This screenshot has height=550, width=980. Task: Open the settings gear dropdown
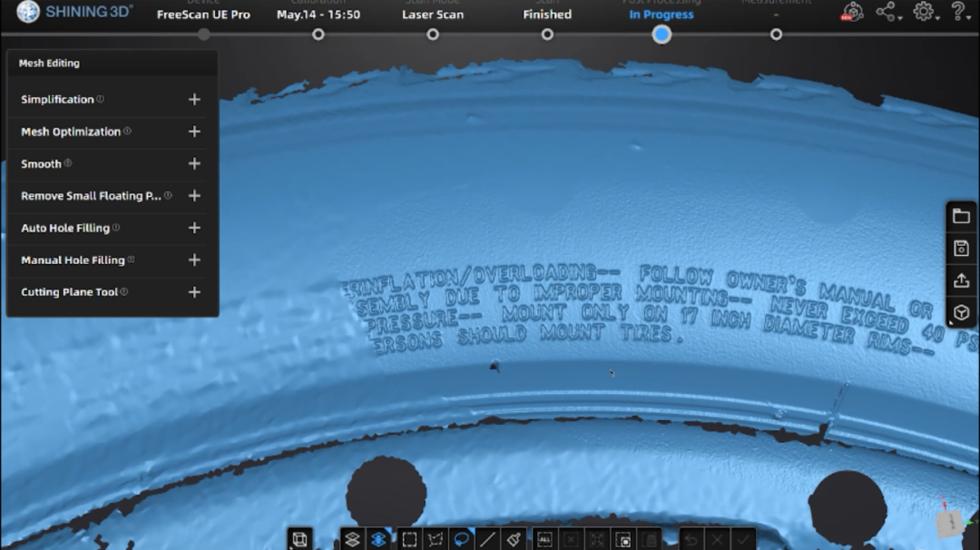[x=925, y=12]
